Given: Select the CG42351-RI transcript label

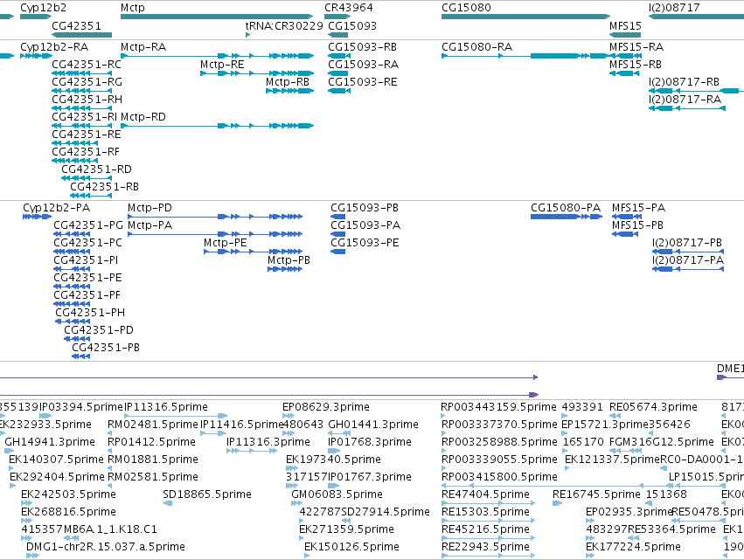Looking at the screenshot, I should [85, 117].
